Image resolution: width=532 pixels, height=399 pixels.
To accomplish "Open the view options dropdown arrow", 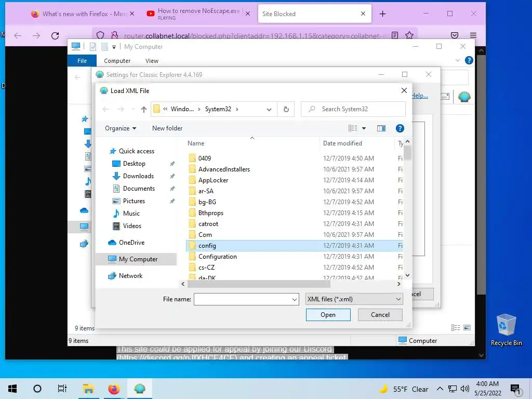I will 364,128.
